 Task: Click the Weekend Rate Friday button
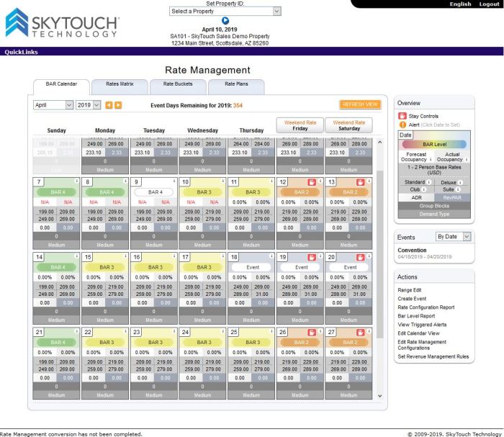[300, 125]
